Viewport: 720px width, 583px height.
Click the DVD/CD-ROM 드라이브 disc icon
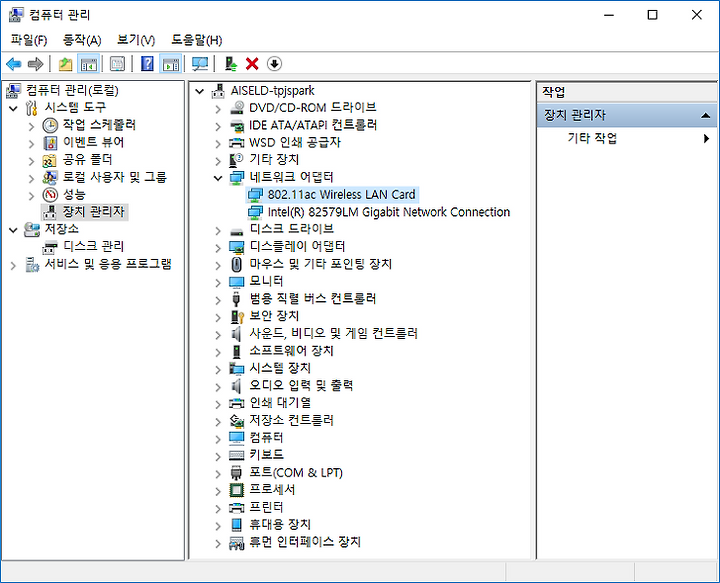pos(236,108)
